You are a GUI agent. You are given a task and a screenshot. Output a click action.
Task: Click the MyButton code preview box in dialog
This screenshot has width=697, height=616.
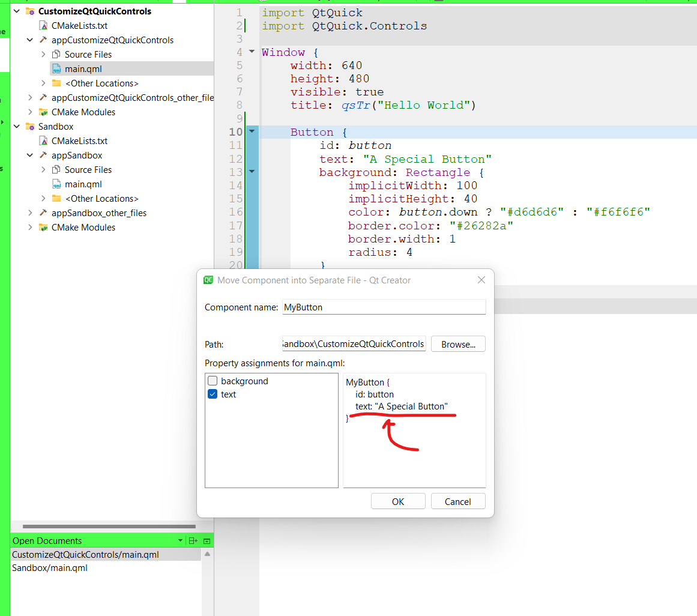click(x=414, y=430)
